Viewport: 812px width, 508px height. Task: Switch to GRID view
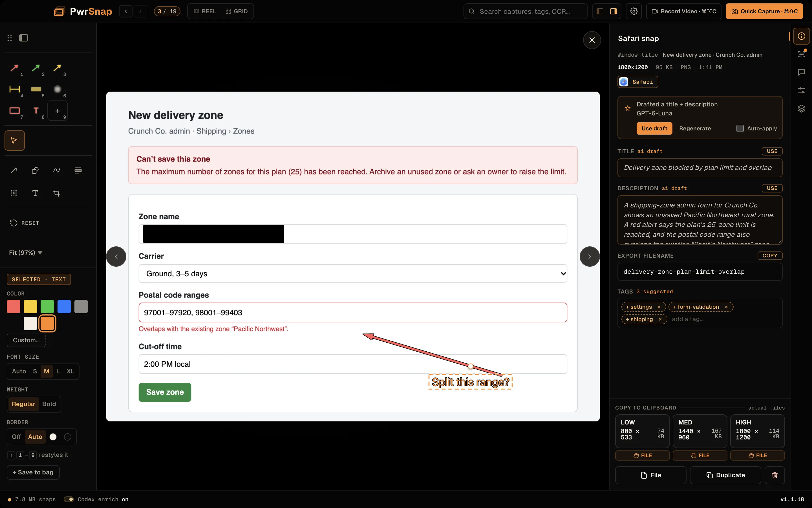coord(237,11)
